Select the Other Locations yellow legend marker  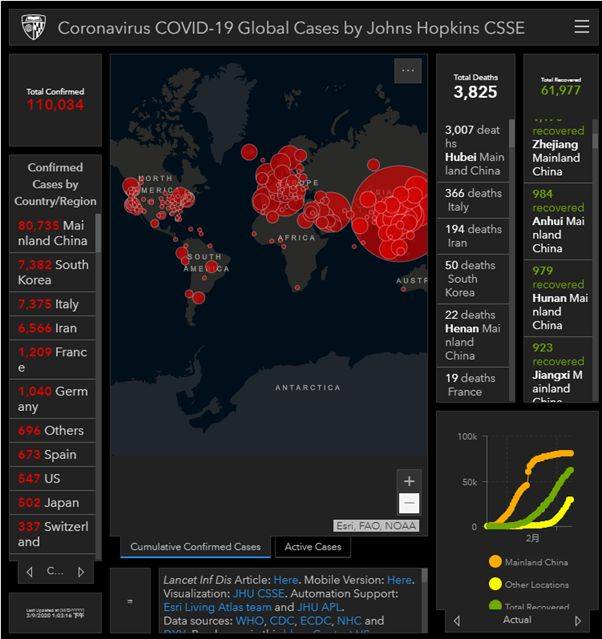(495, 584)
